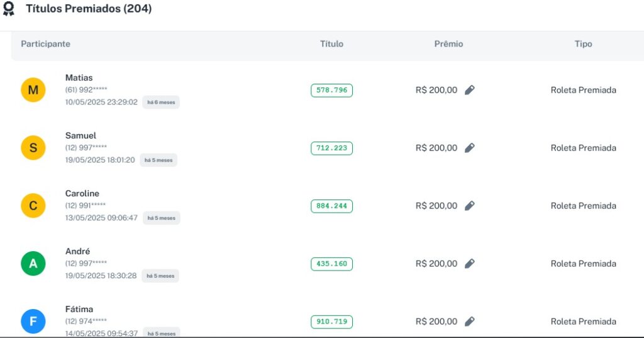Click the 'há 6 meses' tag for Matias
The width and height of the screenshot is (644, 338).
coord(161,102)
